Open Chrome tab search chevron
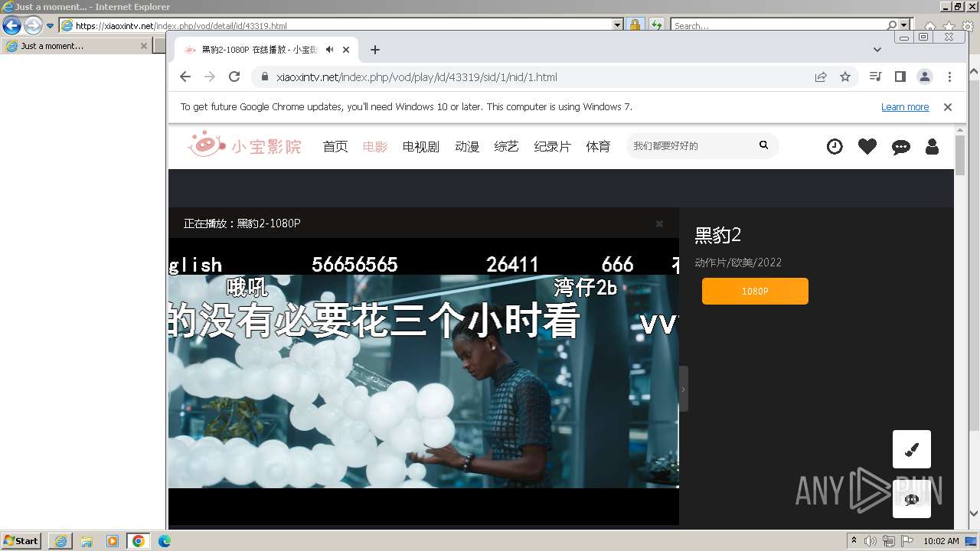 (877, 50)
